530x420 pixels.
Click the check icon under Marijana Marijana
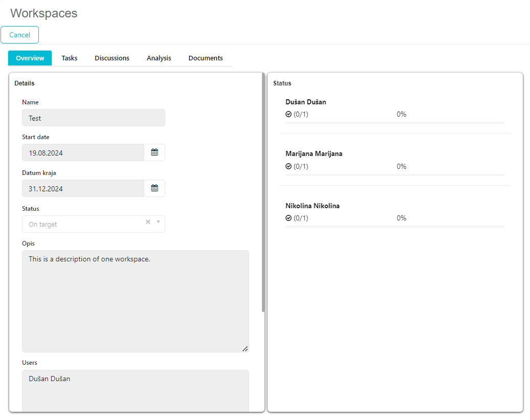(289, 167)
